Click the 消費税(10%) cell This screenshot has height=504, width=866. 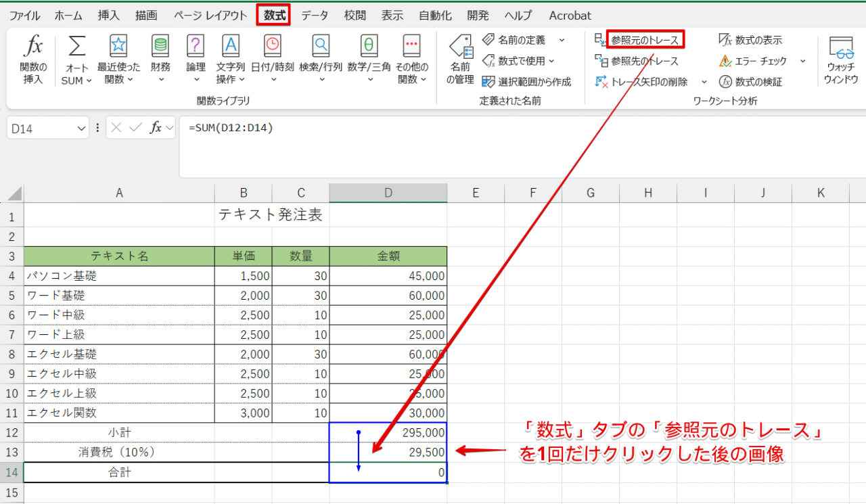point(119,453)
